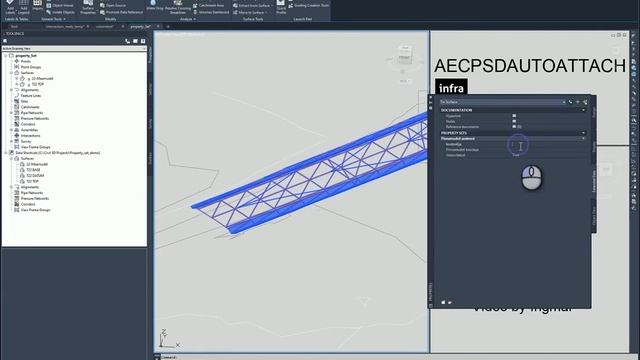
Task: Select T22 BASE surface under Data Shortcuts
Action: (x=33, y=170)
